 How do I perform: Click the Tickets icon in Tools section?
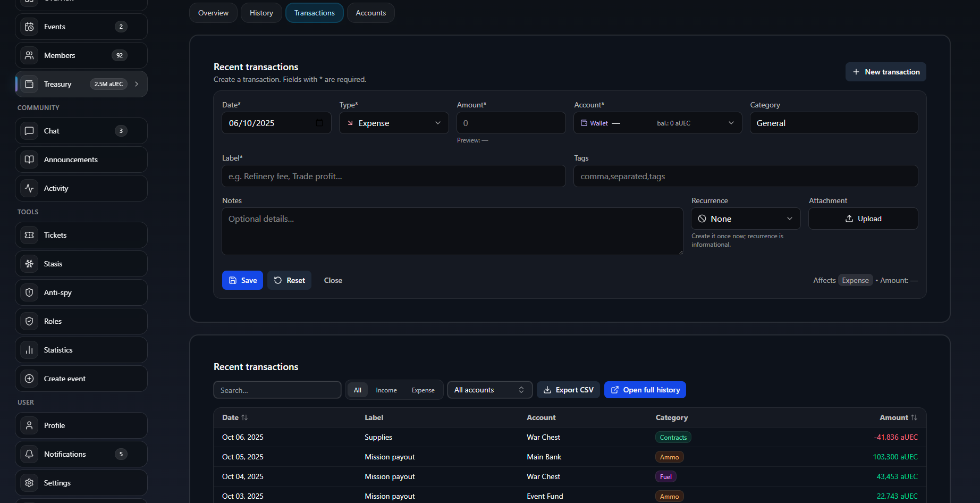(x=29, y=235)
